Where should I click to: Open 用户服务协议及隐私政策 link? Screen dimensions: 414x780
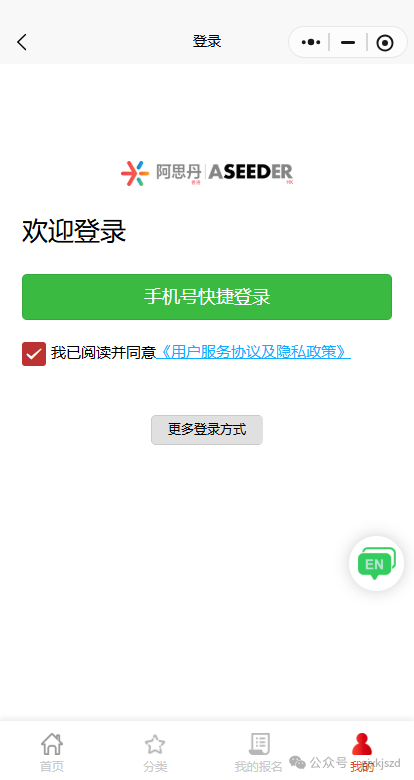click(253, 353)
